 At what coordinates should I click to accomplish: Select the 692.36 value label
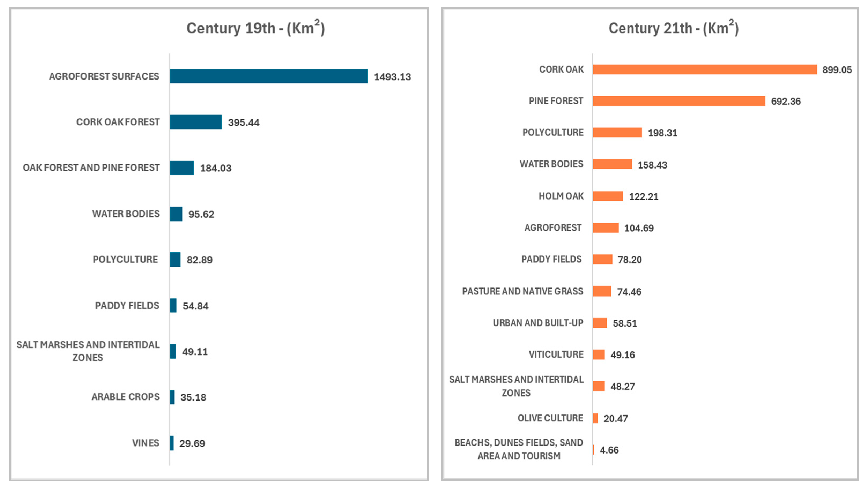click(786, 101)
